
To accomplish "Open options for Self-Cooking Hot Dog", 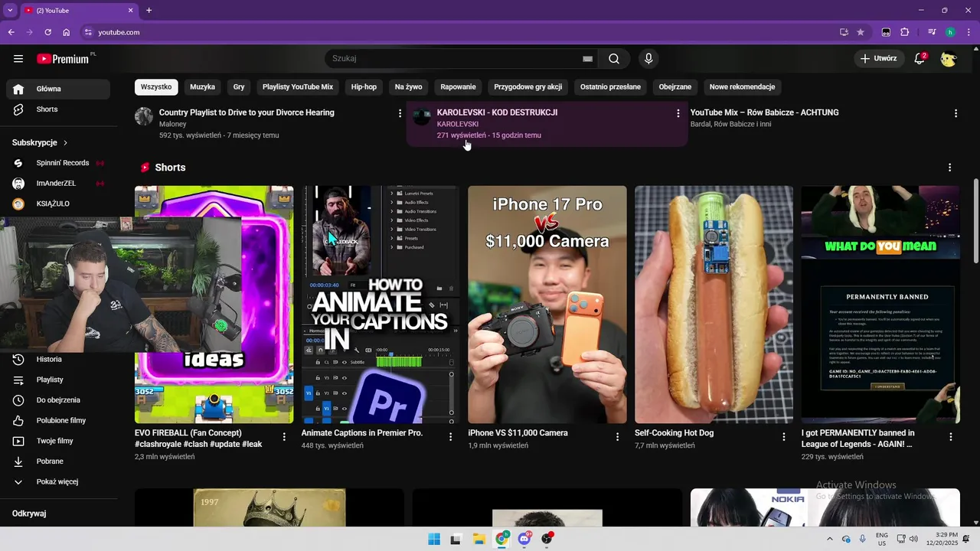I will [x=784, y=437].
